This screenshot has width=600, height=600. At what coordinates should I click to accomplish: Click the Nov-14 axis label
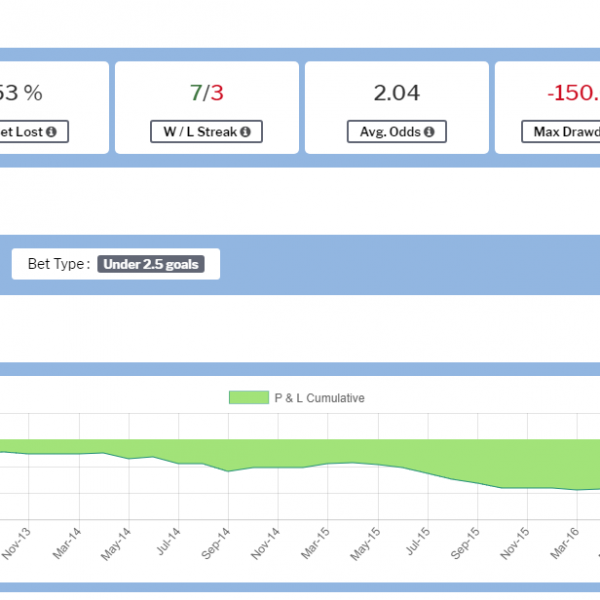coord(265,543)
